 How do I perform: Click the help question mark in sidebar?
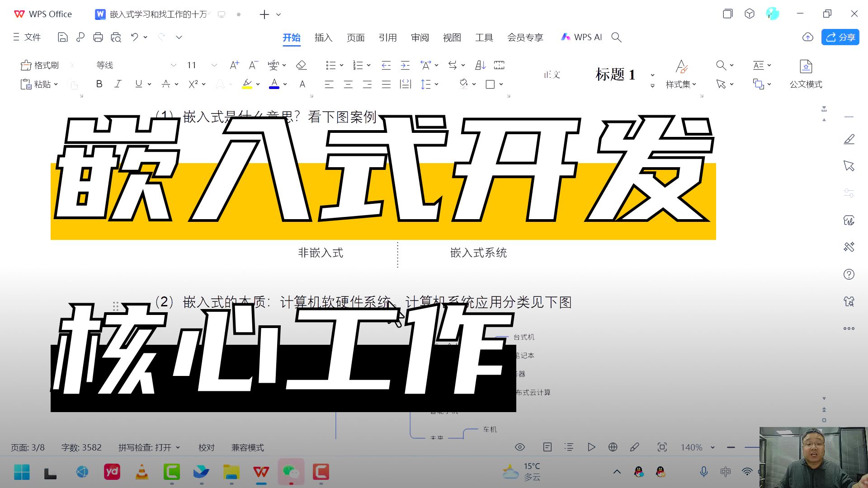coord(849,274)
